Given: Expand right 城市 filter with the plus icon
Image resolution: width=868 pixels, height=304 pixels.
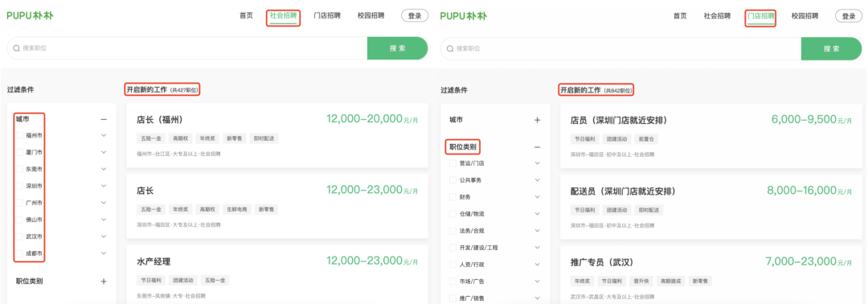Looking at the screenshot, I should pos(537,120).
